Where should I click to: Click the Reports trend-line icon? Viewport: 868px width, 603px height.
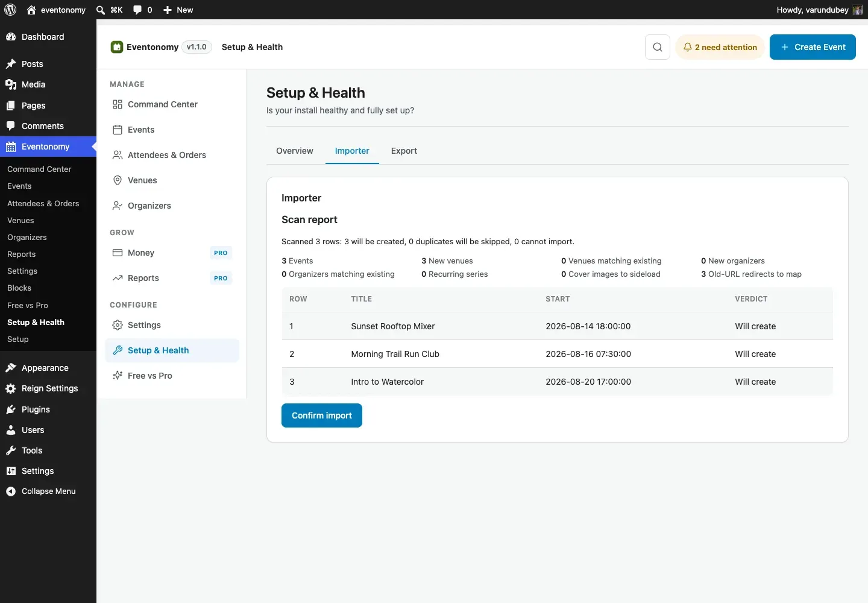point(118,278)
